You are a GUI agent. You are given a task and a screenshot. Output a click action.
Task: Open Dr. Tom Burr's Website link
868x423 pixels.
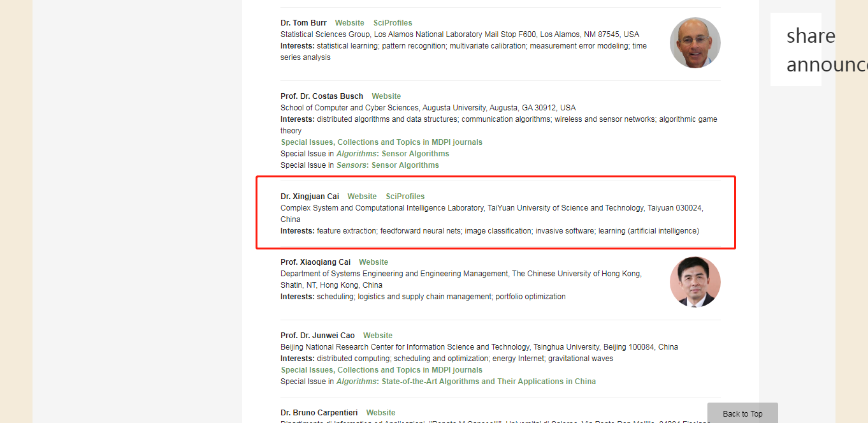click(x=350, y=23)
